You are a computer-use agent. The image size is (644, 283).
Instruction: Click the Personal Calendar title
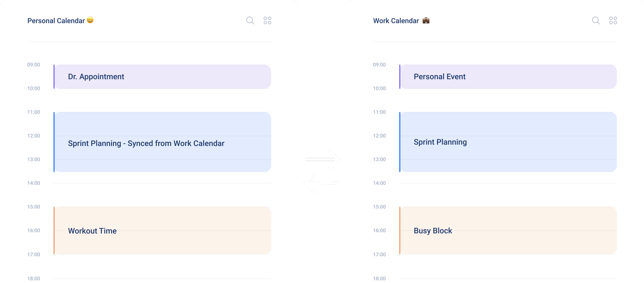click(56, 20)
